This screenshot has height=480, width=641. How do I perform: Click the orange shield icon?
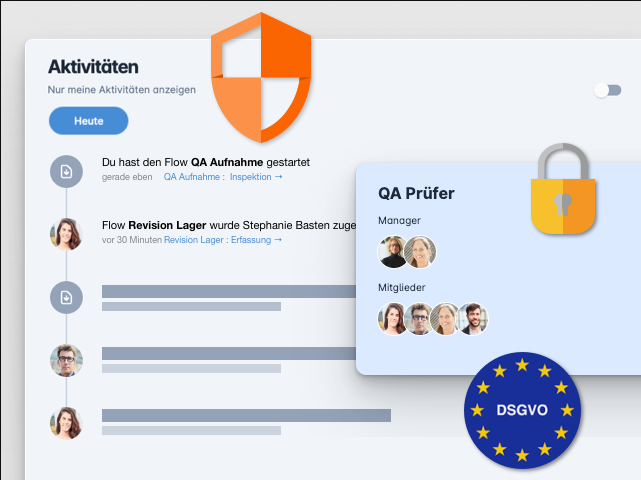pyautogui.click(x=261, y=78)
